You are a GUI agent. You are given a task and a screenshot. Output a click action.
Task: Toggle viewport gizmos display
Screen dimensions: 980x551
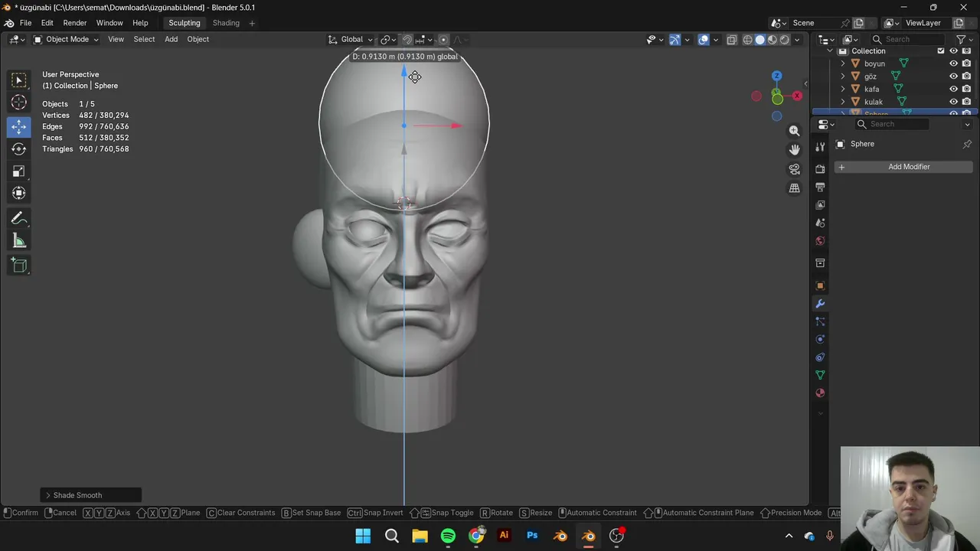[675, 40]
